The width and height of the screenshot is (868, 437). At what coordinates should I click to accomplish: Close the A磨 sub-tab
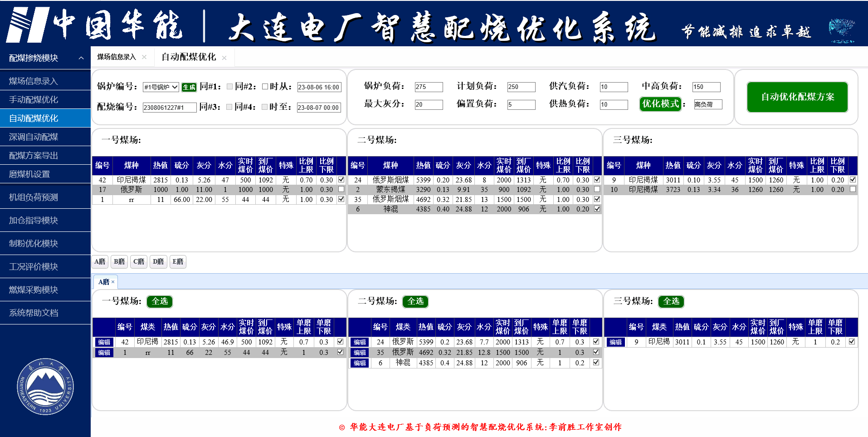(113, 282)
